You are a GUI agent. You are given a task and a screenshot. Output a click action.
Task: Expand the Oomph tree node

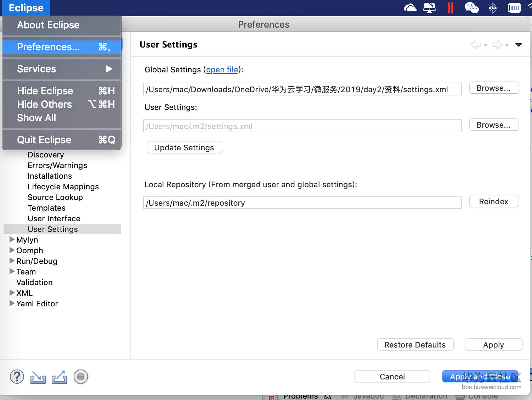(12, 250)
